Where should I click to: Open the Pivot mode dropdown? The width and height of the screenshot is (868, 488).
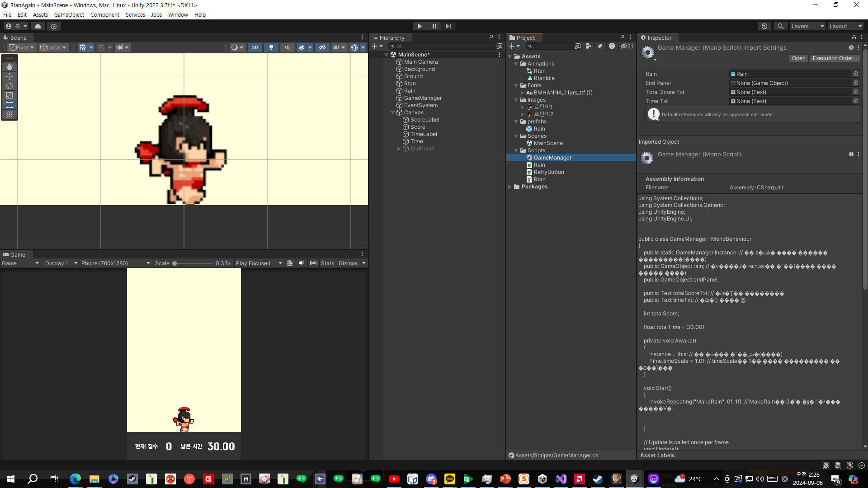coord(22,47)
